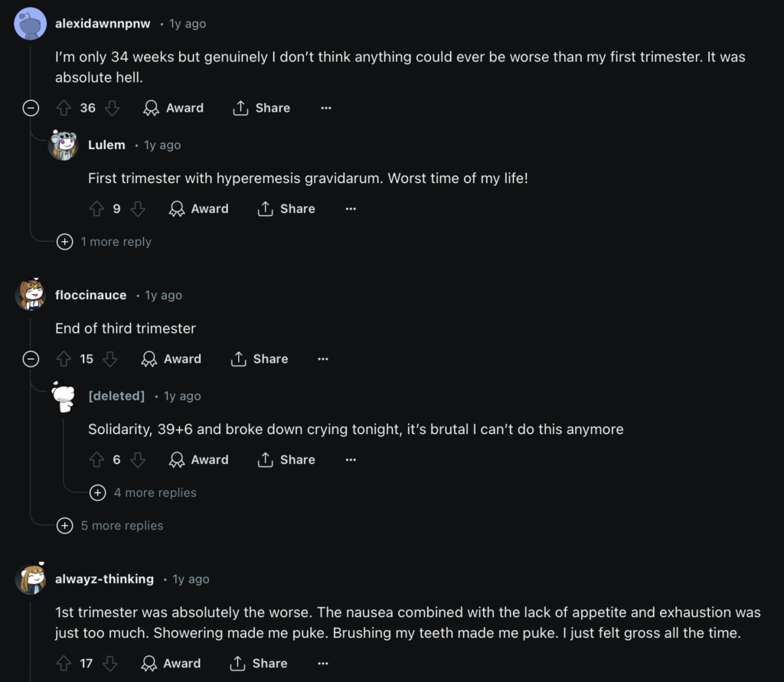Click Lulem's avatar thumbnail

(x=64, y=145)
